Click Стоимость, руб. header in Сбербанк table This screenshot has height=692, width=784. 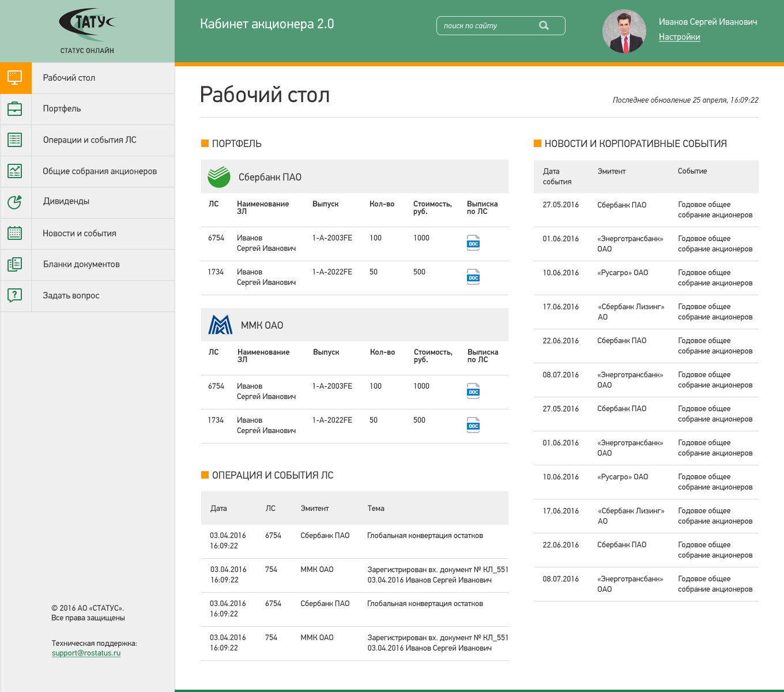pyautogui.click(x=432, y=208)
